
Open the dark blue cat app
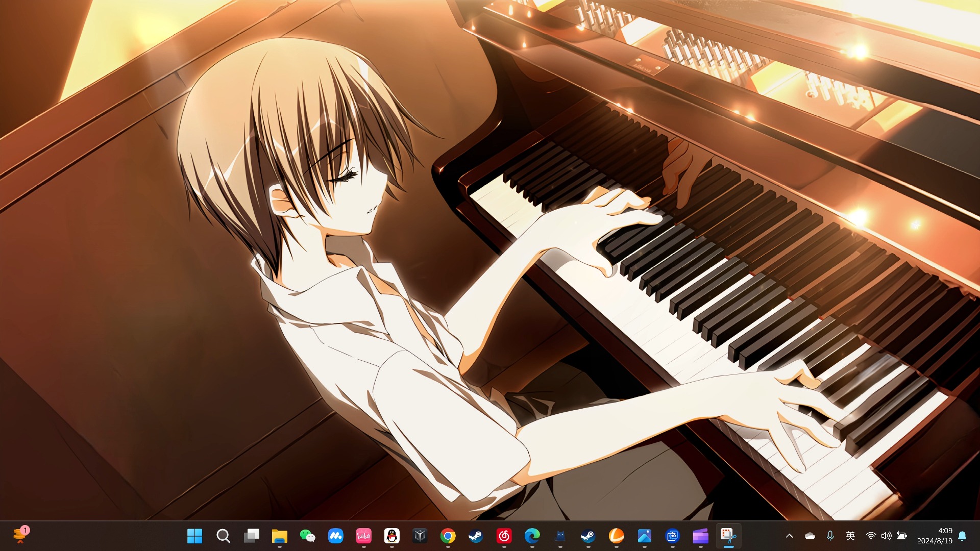(560, 536)
